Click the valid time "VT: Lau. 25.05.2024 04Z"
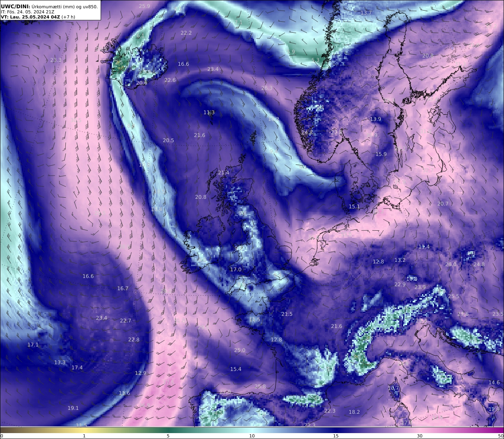Image resolution: width=504 pixels, height=439 pixels. pyautogui.click(x=30, y=17)
